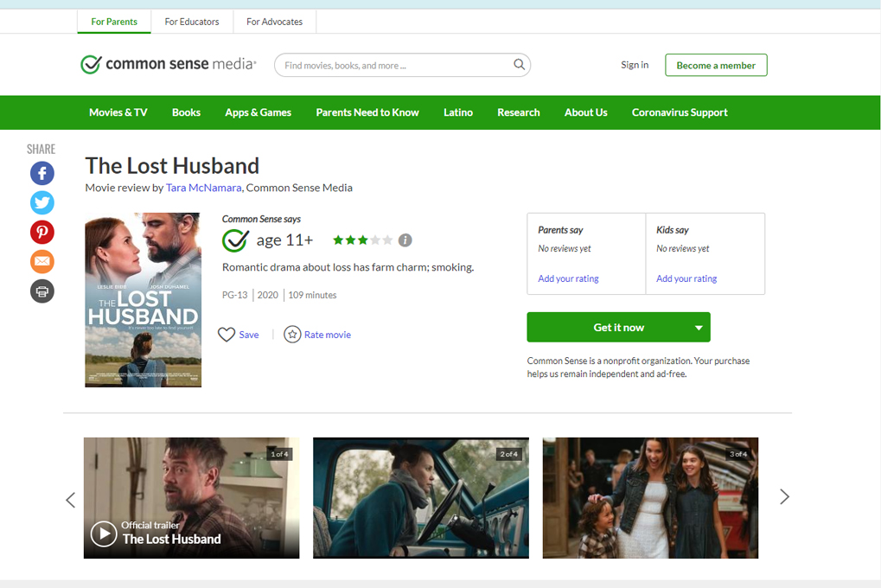This screenshot has width=881, height=588.
Task: Click the age rating checkmark badge
Action: pyautogui.click(x=235, y=240)
